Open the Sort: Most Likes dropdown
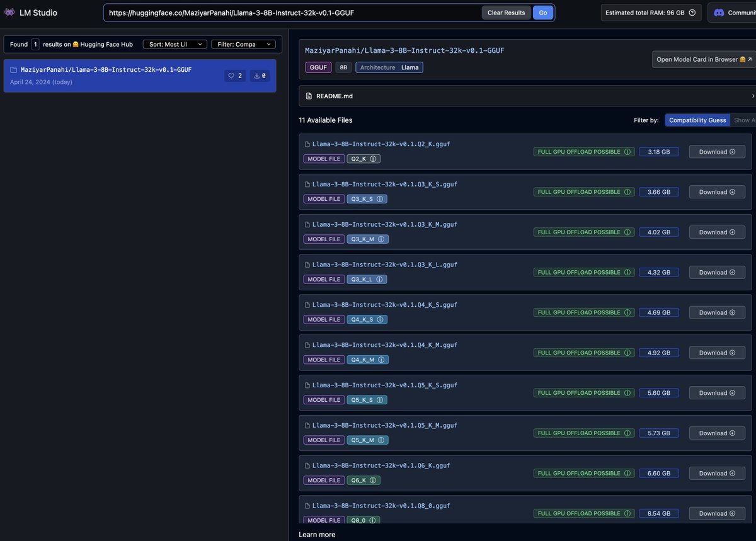 click(x=175, y=44)
